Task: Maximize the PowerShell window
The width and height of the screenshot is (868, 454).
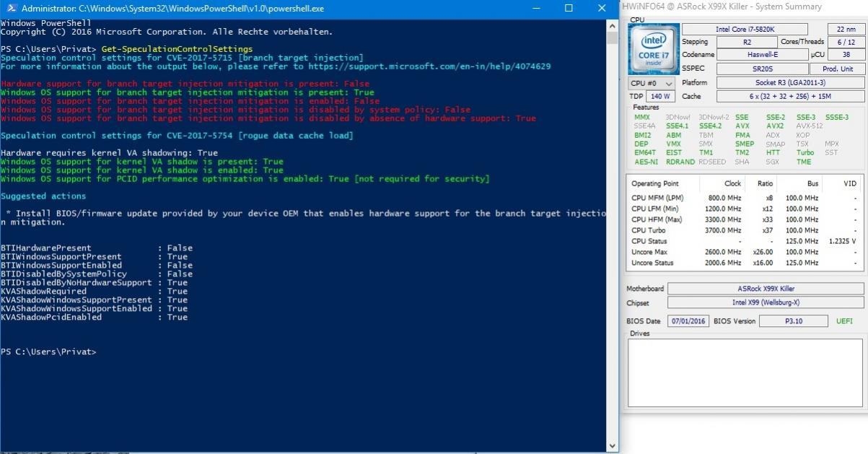Action: [x=569, y=8]
